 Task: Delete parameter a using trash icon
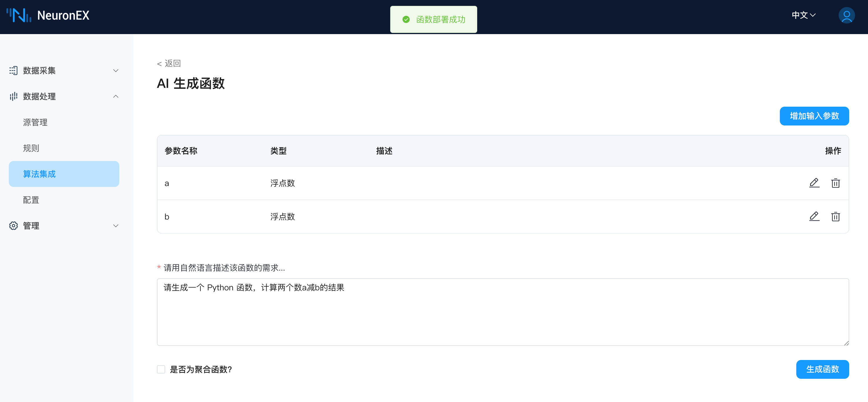pyautogui.click(x=835, y=183)
